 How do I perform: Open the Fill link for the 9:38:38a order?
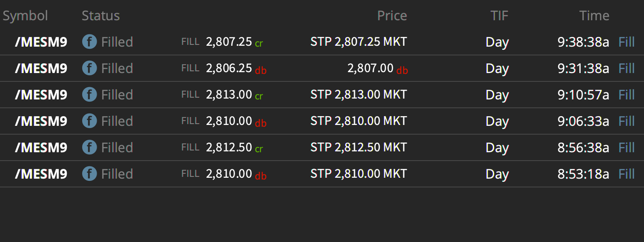coord(626,42)
